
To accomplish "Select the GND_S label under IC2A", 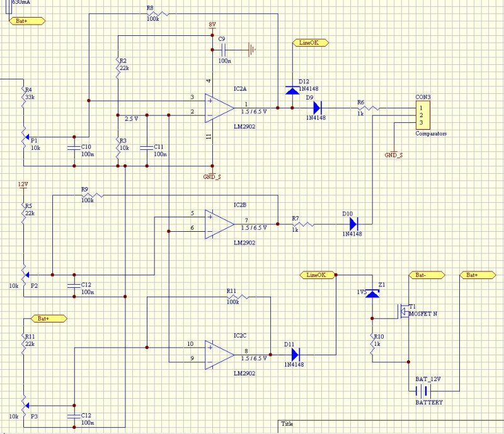I will coord(212,177).
